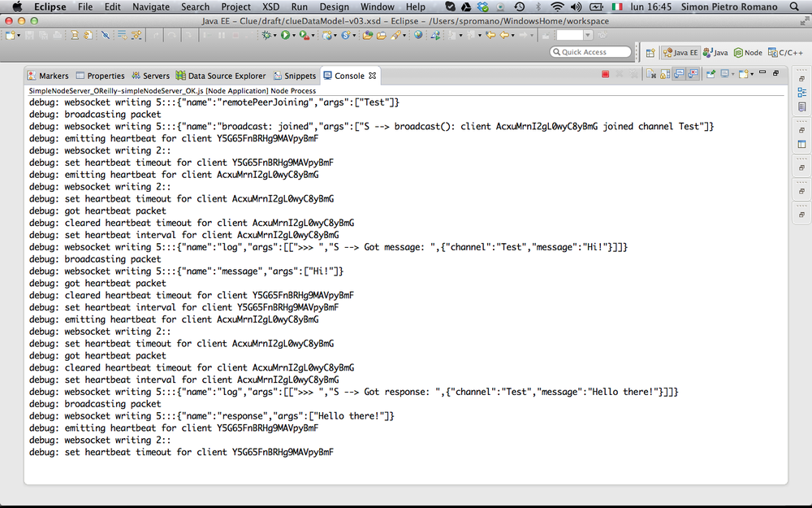
Task: Remove all terminated launches
Action: click(x=633, y=73)
